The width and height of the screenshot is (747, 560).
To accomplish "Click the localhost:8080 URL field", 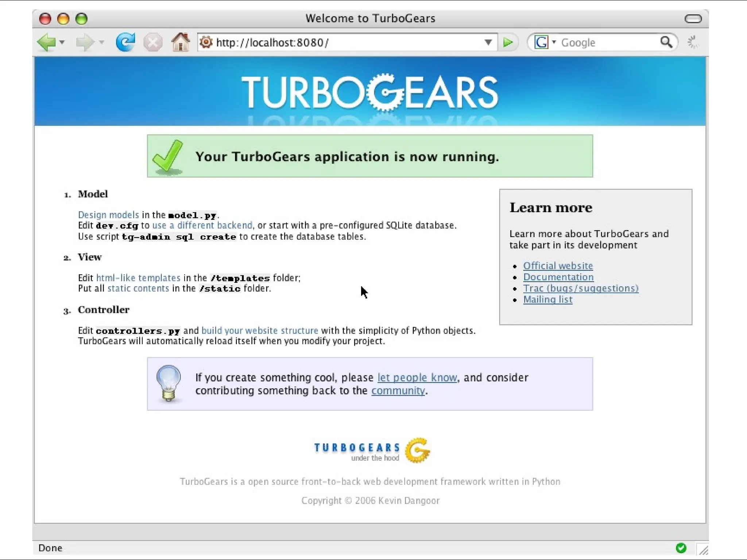I will (348, 43).
